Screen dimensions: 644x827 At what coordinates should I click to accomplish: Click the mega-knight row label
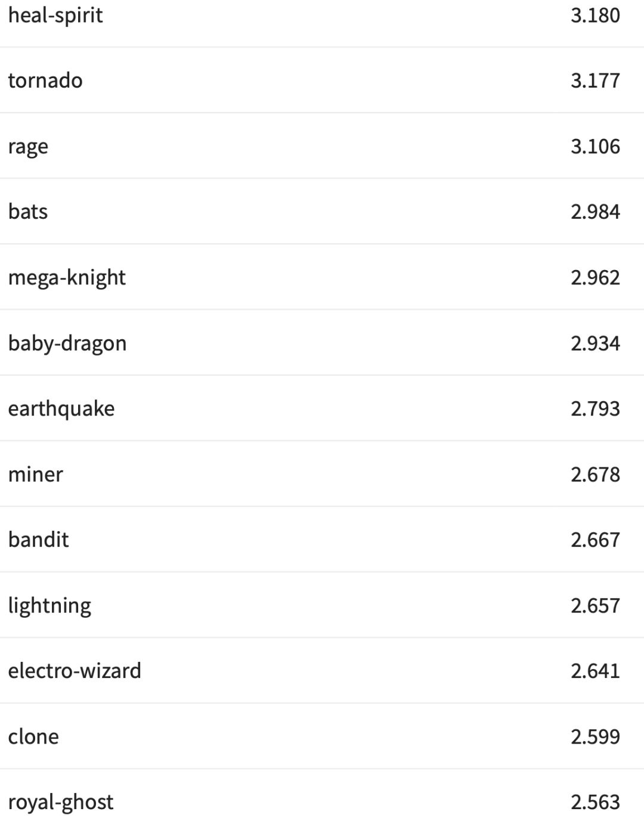(x=67, y=278)
